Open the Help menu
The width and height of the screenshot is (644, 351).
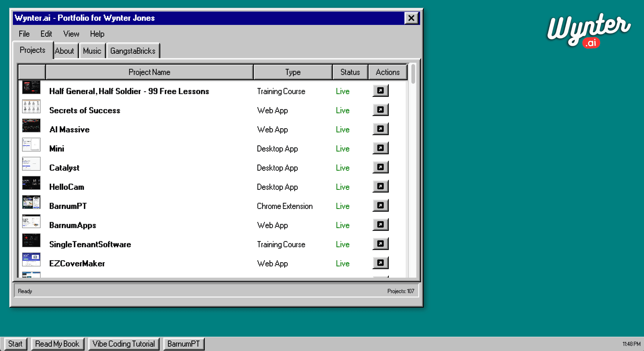pos(97,34)
